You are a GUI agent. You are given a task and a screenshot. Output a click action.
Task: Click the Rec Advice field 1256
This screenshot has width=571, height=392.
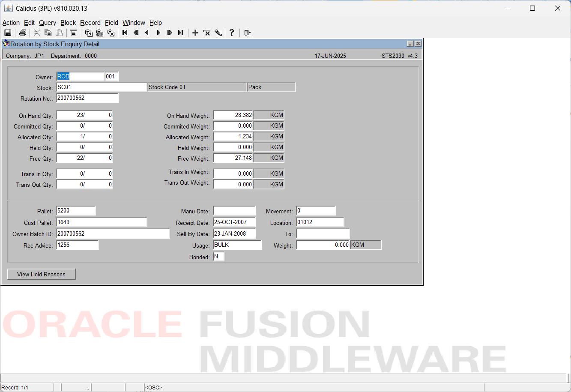(x=78, y=245)
